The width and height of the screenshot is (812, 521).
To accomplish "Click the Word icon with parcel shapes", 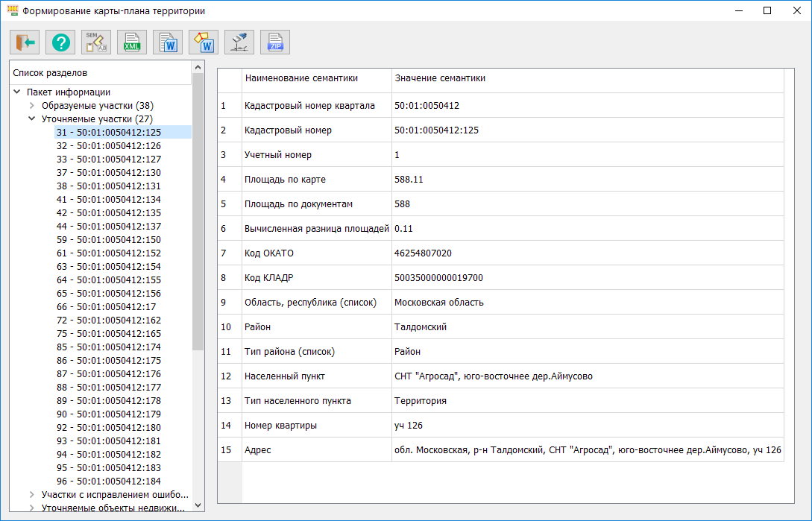I will pyautogui.click(x=204, y=42).
